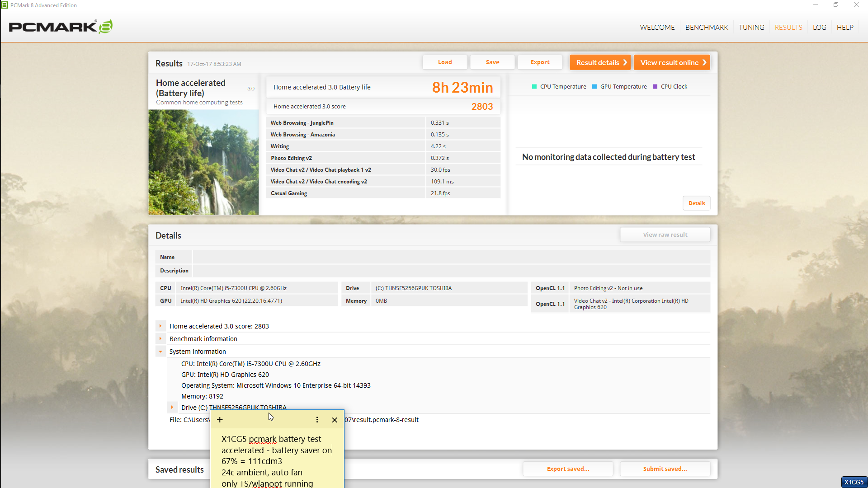
Task: Click the PCMark 8 logo
Action: tap(61, 27)
